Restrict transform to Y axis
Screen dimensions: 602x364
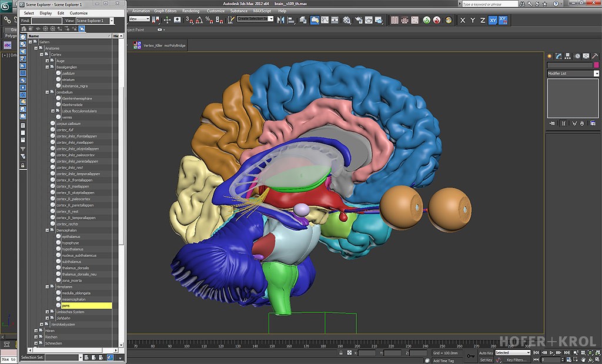[473, 21]
